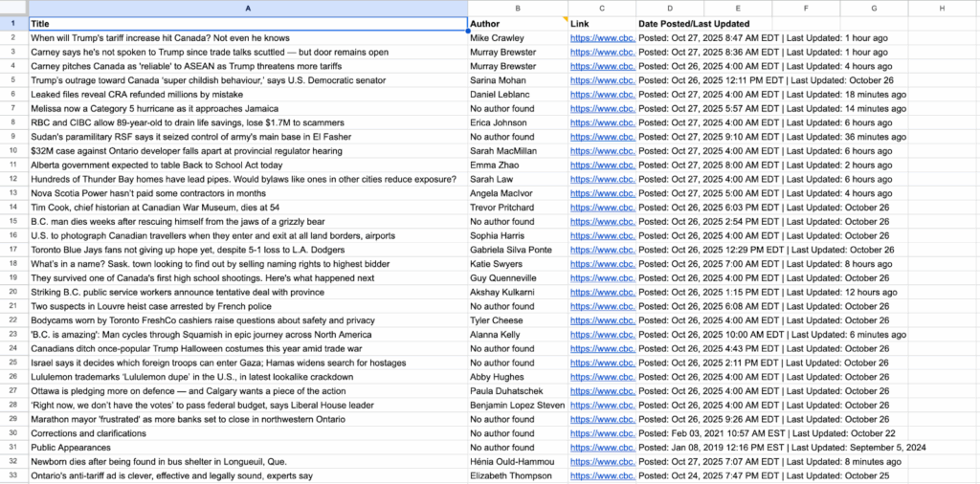Select 'Public Appearances' cell

click(x=248, y=448)
